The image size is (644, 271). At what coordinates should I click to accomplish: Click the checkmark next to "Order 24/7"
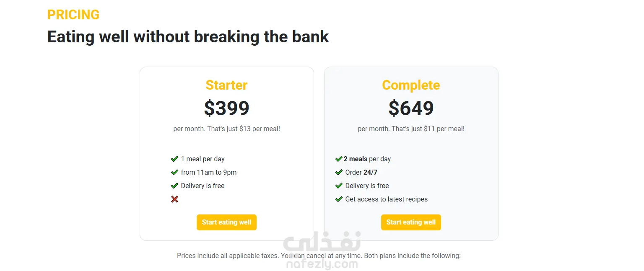pyautogui.click(x=339, y=173)
